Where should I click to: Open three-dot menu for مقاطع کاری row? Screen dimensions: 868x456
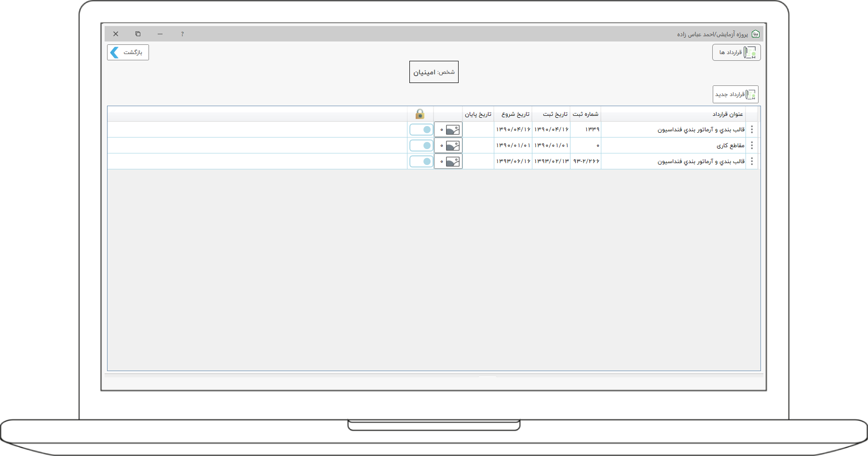click(752, 145)
